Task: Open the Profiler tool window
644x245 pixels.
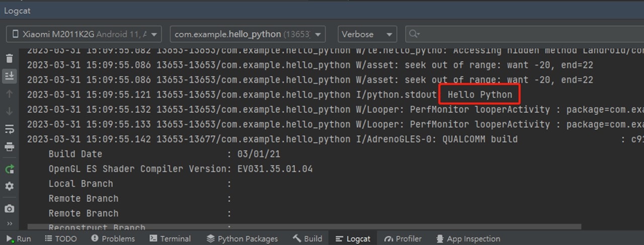Action: [x=403, y=238]
